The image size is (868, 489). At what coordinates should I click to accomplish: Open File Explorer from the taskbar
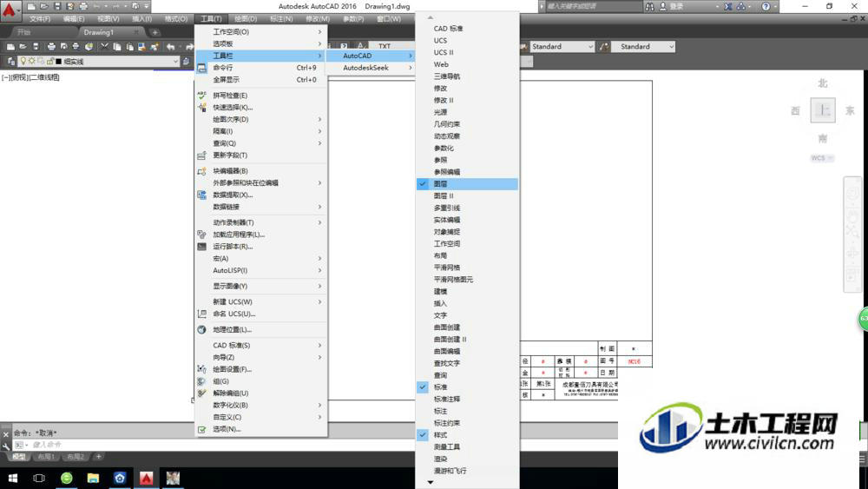[93, 478]
